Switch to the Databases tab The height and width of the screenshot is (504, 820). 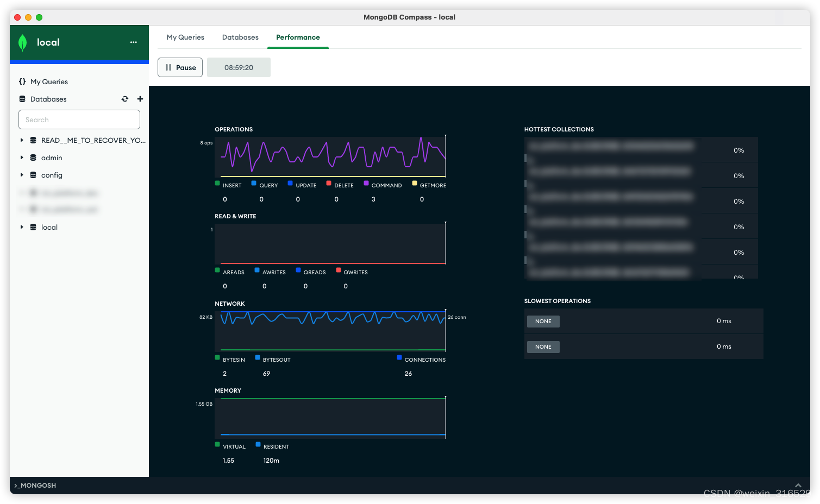coord(240,37)
